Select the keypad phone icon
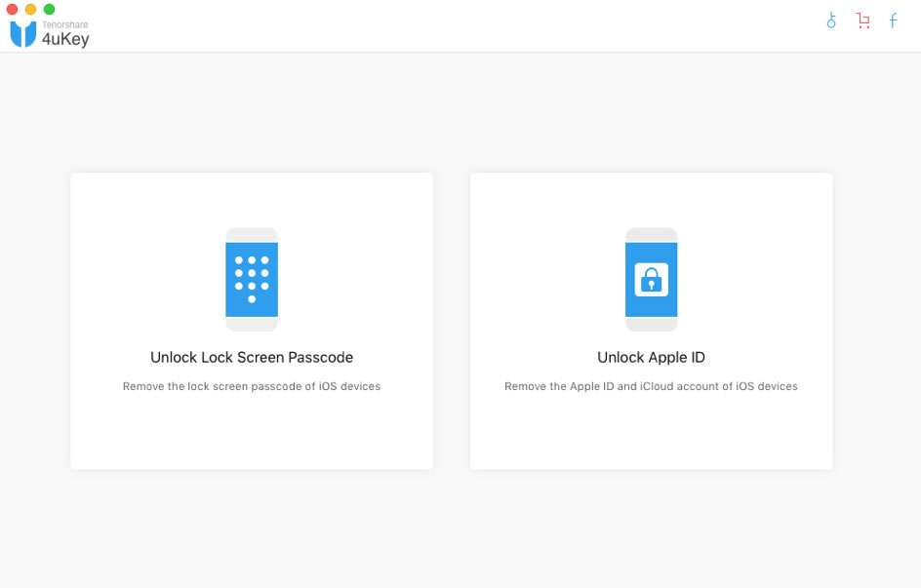The height and width of the screenshot is (588, 921). tap(252, 279)
